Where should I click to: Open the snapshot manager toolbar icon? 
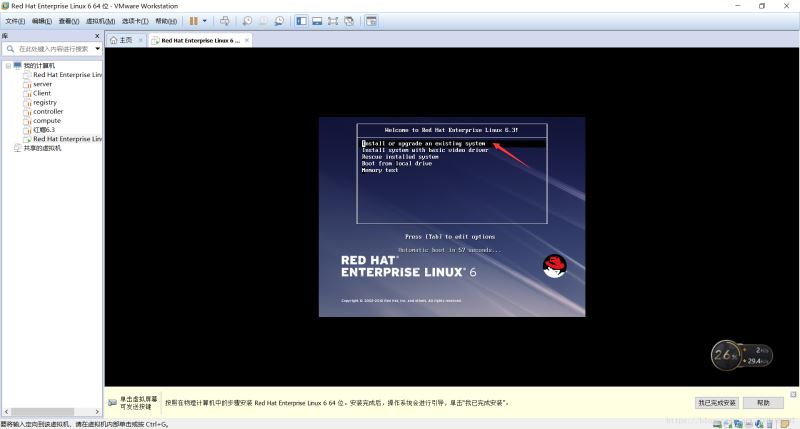[x=279, y=20]
